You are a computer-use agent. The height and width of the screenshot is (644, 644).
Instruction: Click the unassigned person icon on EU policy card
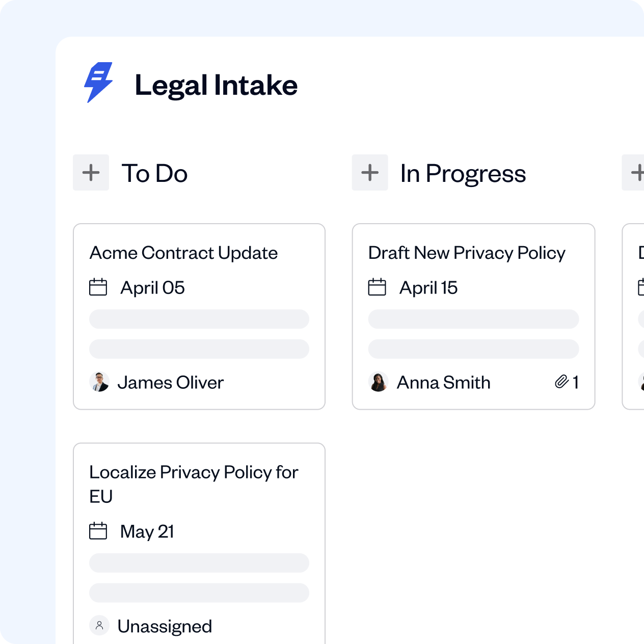tap(100, 626)
